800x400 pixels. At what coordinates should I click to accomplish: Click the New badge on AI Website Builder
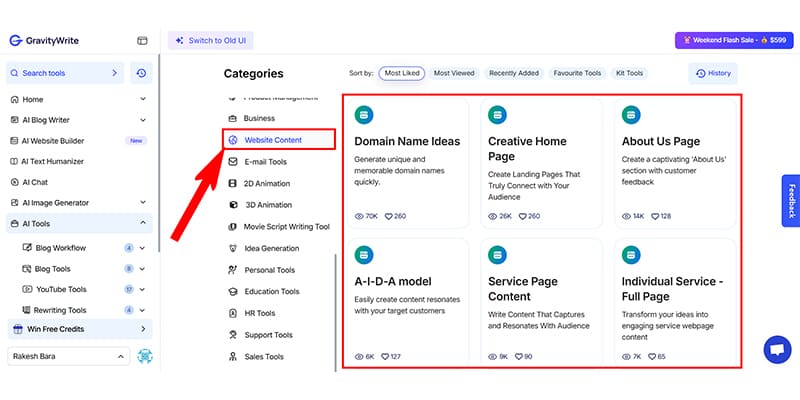(x=136, y=141)
